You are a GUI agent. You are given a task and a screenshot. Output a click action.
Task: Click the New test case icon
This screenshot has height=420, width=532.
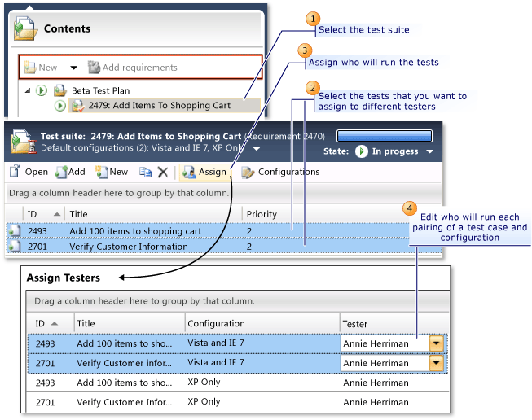coord(102,172)
